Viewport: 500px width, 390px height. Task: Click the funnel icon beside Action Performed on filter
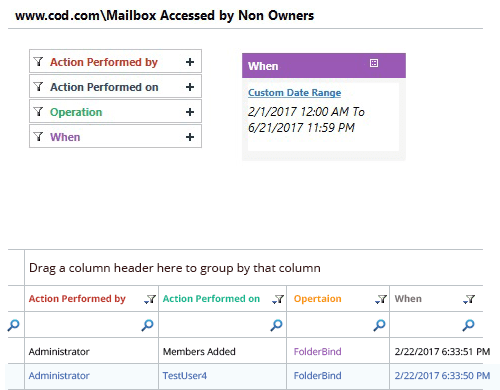coord(39,87)
